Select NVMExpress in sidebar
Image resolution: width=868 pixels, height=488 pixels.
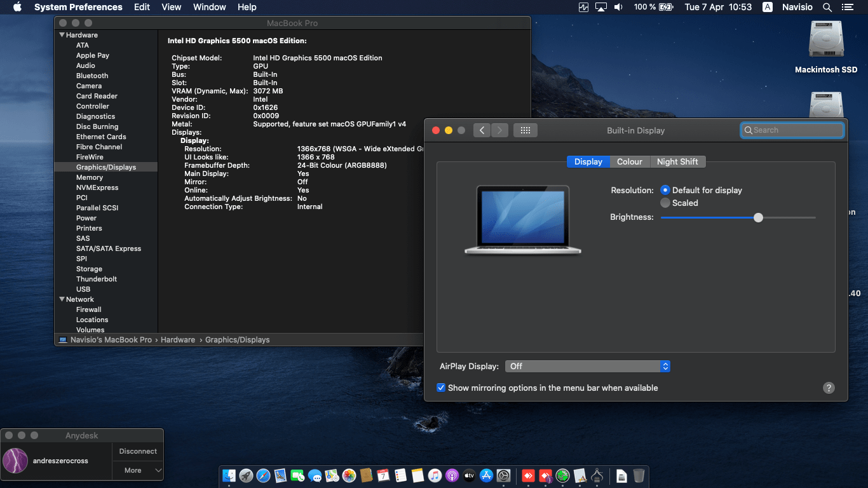pyautogui.click(x=97, y=187)
